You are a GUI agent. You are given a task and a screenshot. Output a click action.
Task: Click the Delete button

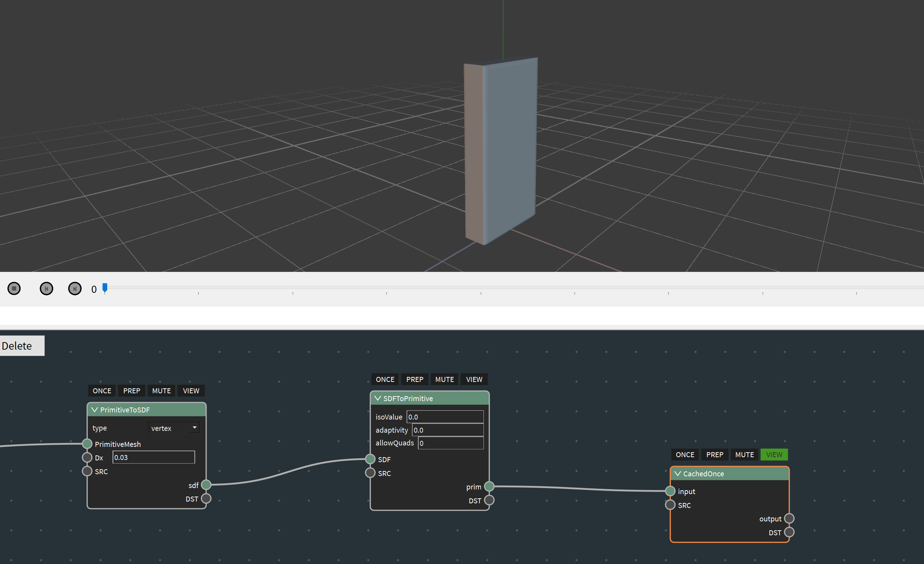click(x=22, y=346)
